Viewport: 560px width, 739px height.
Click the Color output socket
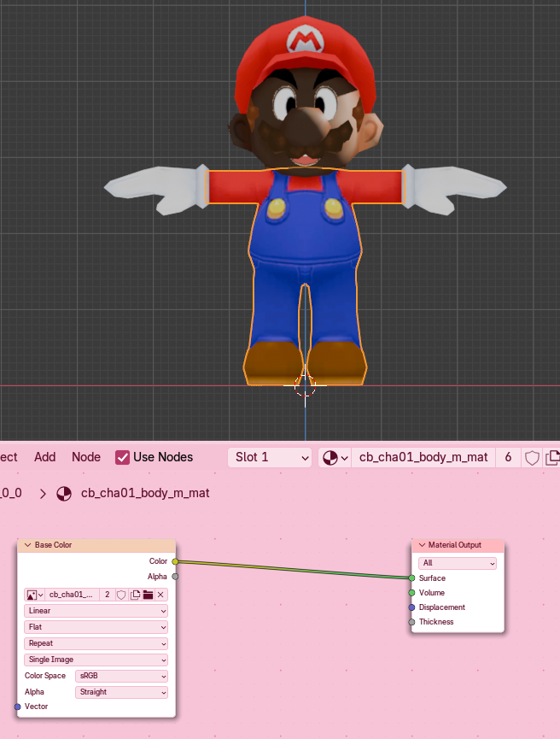click(175, 561)
